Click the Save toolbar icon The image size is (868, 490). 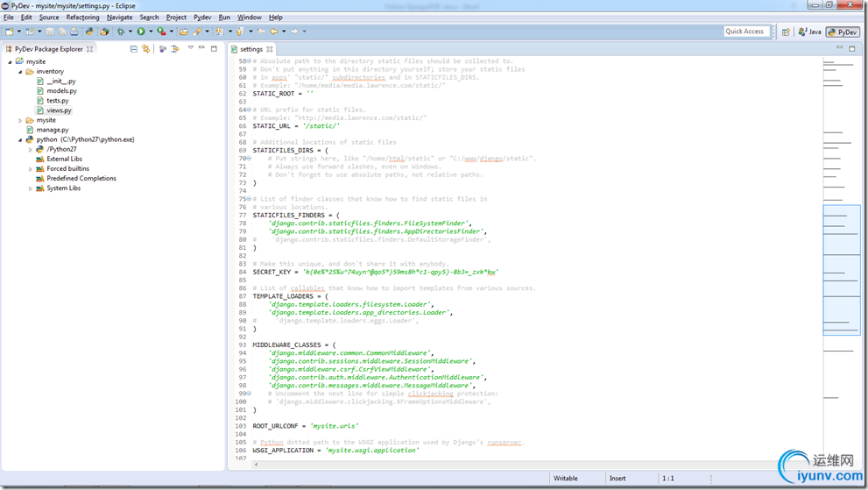click(x=50, y=32)
